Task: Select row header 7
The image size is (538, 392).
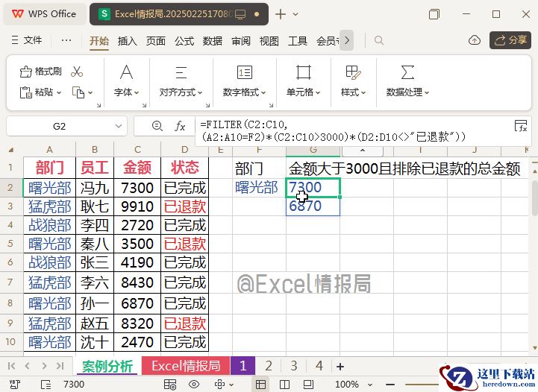Action: coord(10,282)
